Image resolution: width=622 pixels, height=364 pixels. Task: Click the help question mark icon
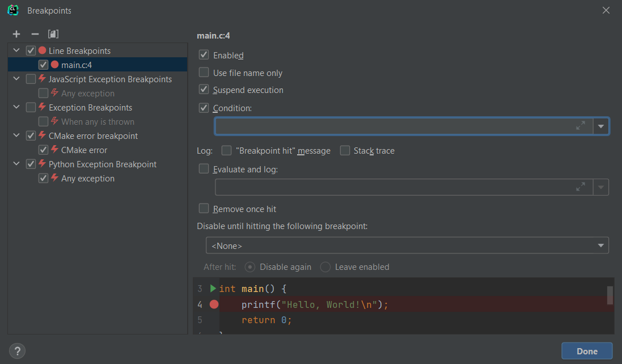tap(18, 350)
